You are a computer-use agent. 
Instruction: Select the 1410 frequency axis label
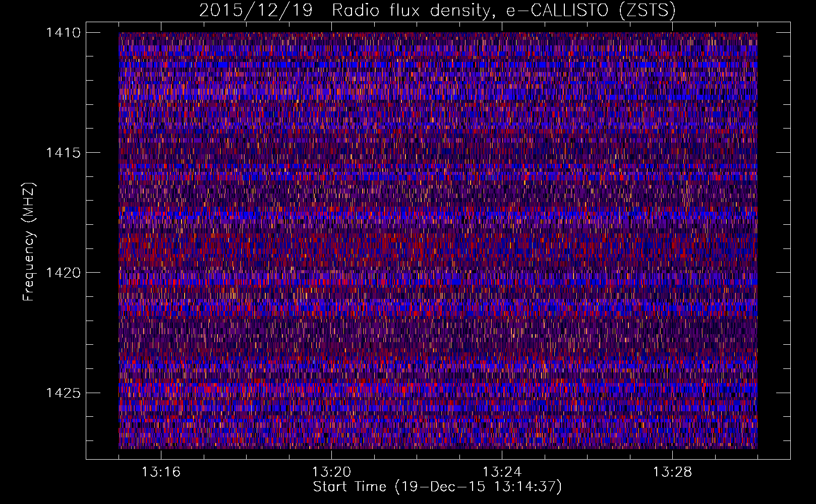pos(63,33)
